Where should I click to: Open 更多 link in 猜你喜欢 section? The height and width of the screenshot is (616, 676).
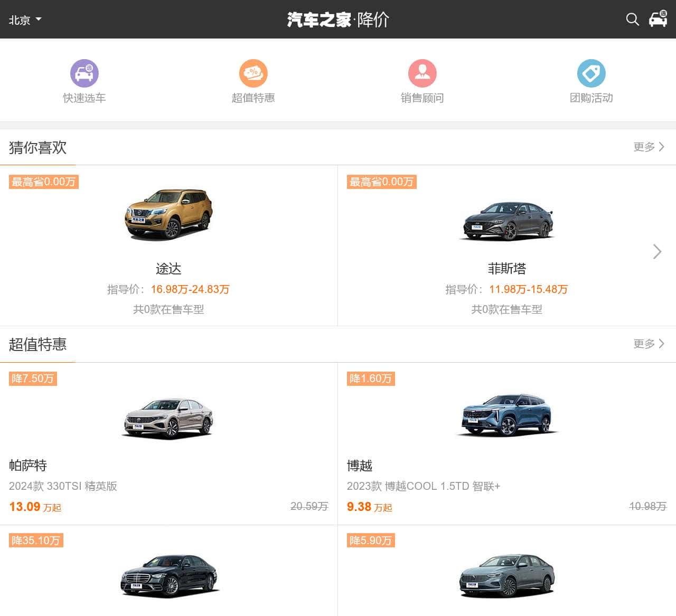click(x=649, y=147)
